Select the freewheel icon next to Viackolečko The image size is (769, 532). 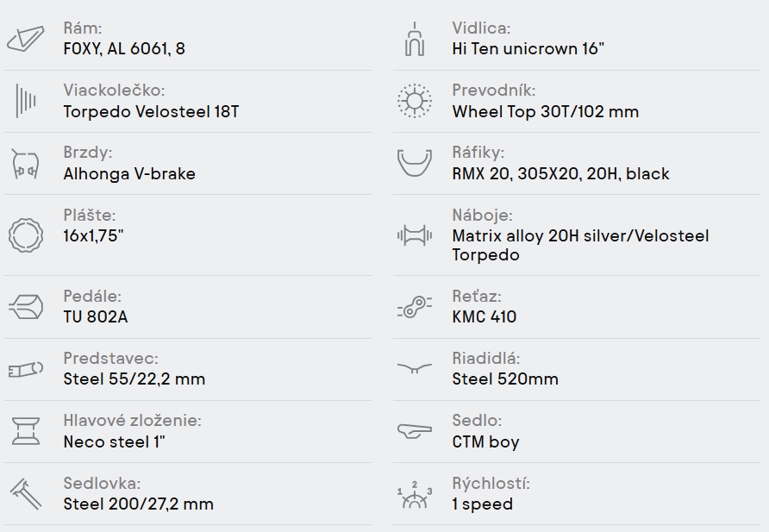[x=26, y=101]
